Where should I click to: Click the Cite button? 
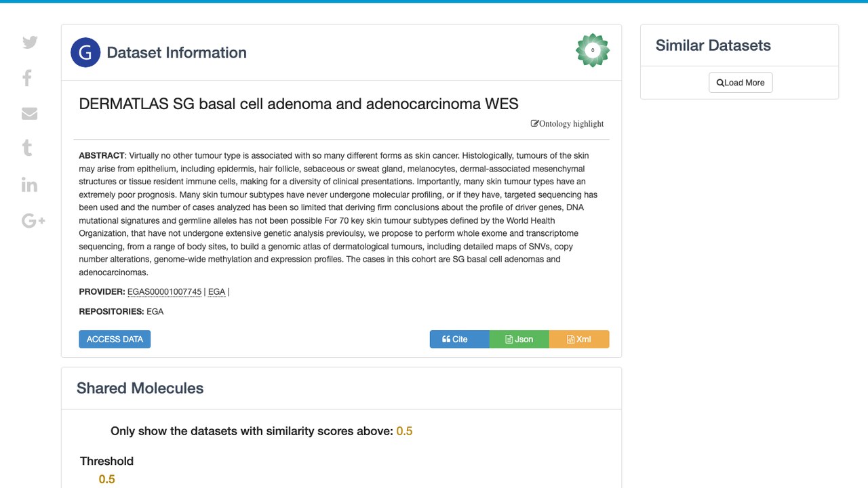[459, 339]
